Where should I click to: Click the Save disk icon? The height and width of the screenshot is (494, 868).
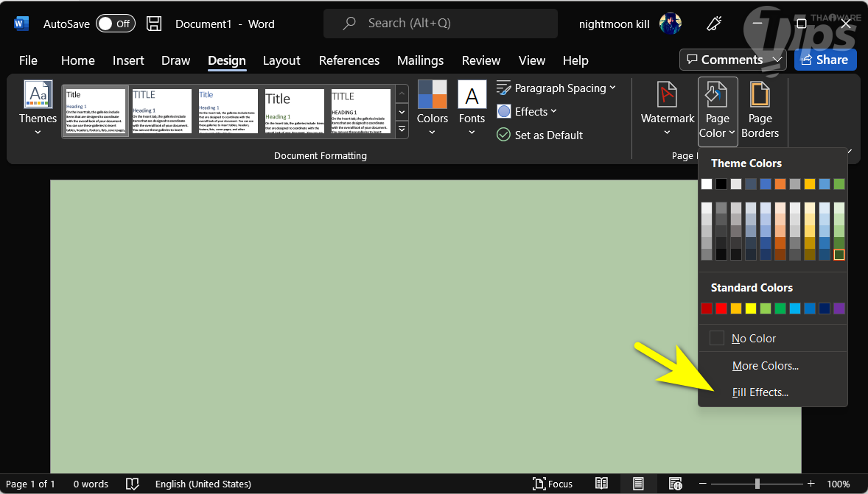coord(154,24)
